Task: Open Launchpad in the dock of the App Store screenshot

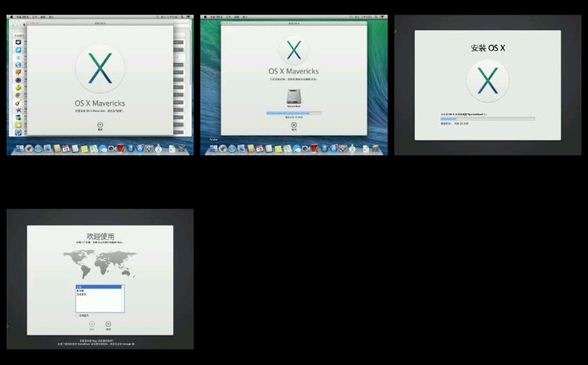Action: (x=29, y=149)
